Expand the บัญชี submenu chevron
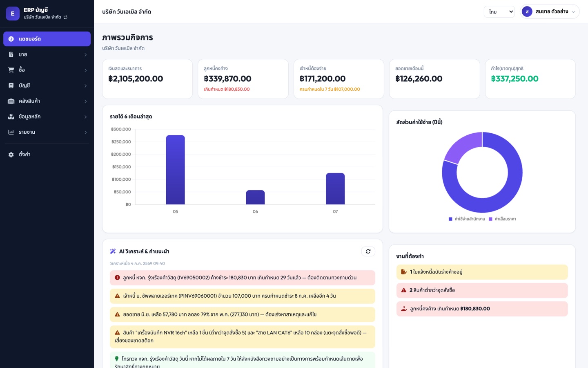Screen dimensions: 588x368 click(x=85, y=86)
